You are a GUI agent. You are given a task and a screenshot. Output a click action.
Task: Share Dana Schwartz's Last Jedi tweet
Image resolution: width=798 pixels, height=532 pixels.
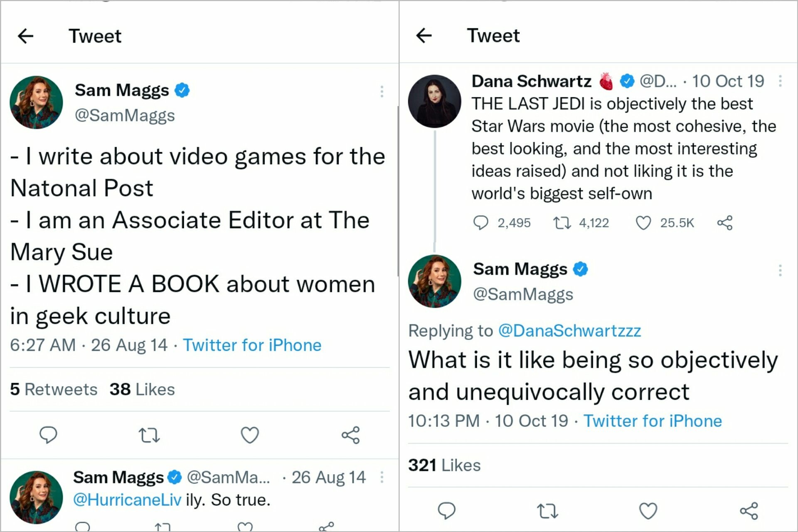click(725, 223)
